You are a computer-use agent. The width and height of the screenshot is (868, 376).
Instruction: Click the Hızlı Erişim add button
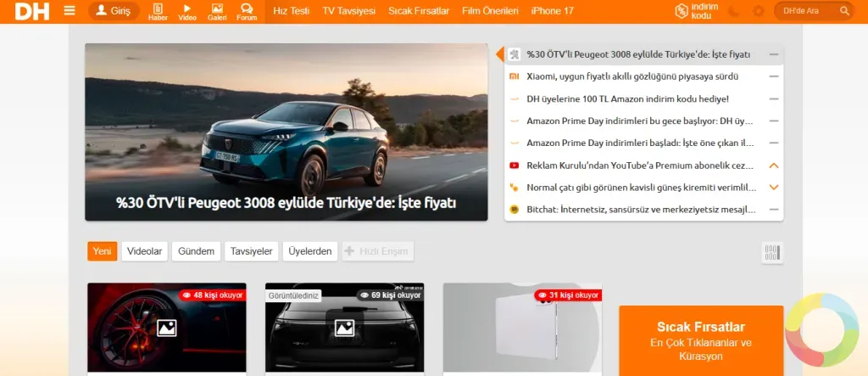point(377,251)
